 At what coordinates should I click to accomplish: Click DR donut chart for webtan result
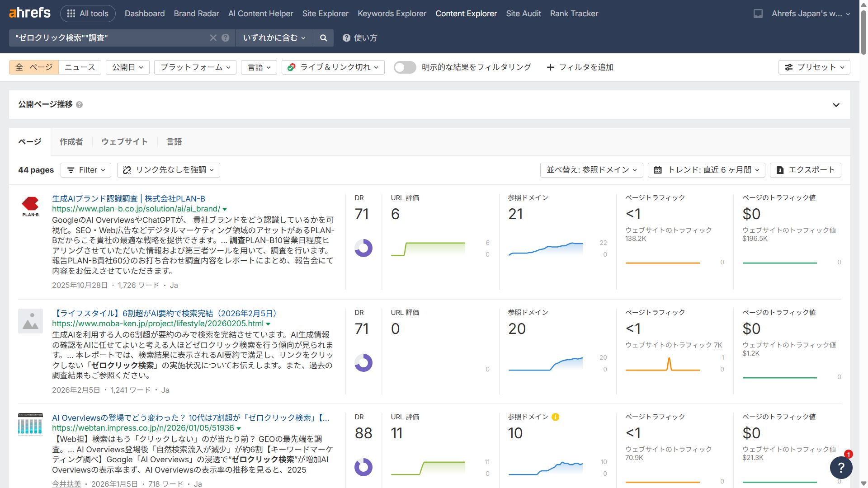pyautogui.click(x=363, y=467)
